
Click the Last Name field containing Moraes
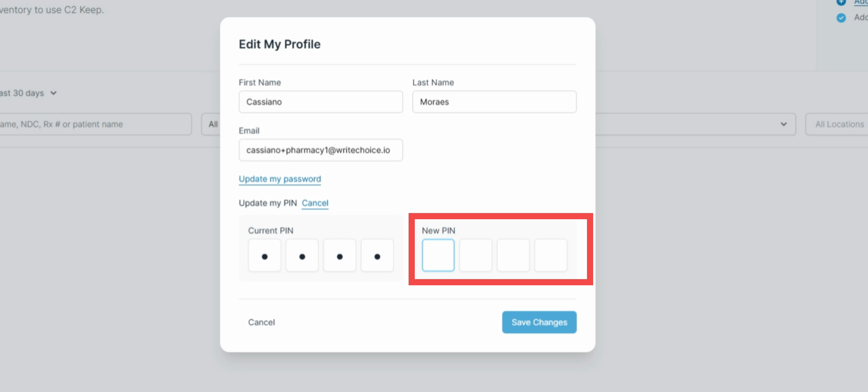495,102
